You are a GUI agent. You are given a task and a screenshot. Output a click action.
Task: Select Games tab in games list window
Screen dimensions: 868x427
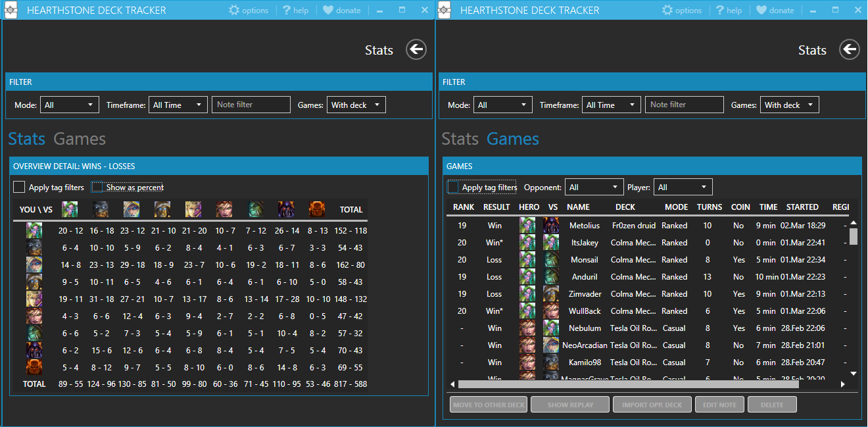[x=513, y=139]
